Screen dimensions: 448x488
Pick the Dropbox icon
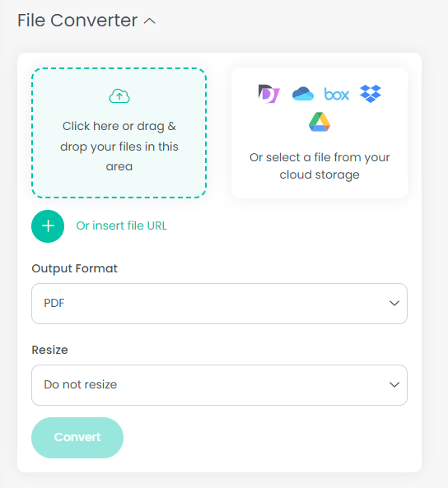[371, 93]
